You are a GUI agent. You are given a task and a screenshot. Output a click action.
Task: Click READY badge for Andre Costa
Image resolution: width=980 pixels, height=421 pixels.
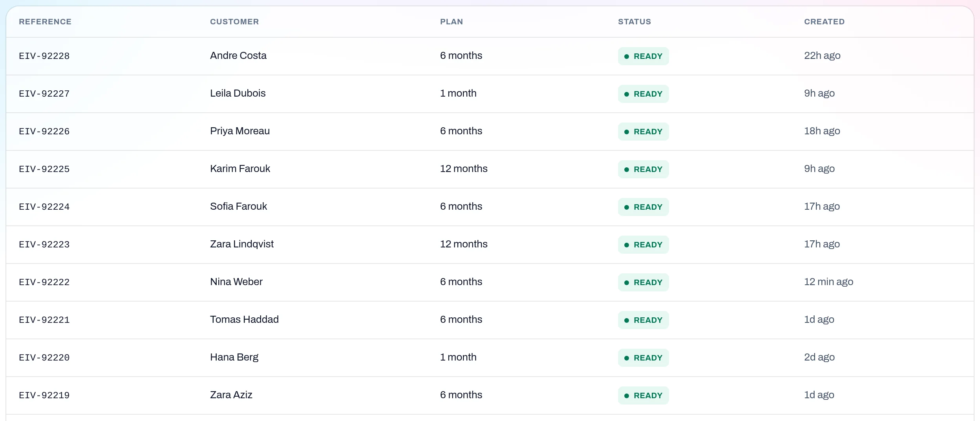pos(644,56)
